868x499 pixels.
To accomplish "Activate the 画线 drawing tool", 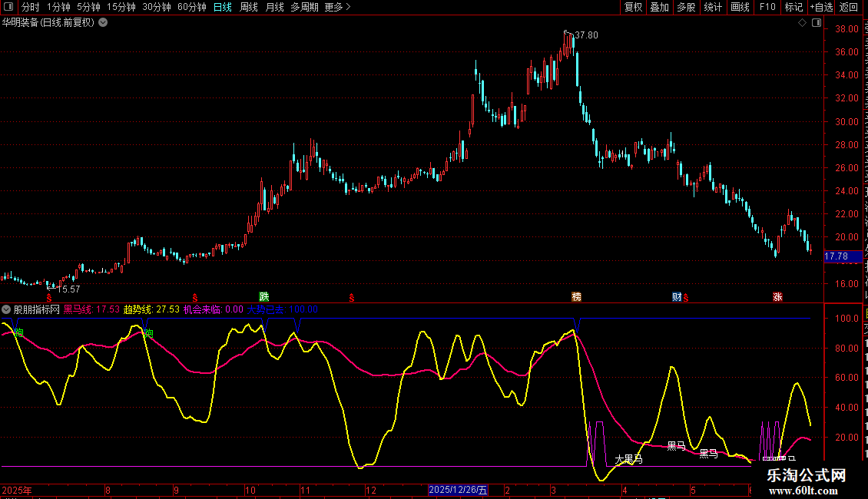I will 740,7.
